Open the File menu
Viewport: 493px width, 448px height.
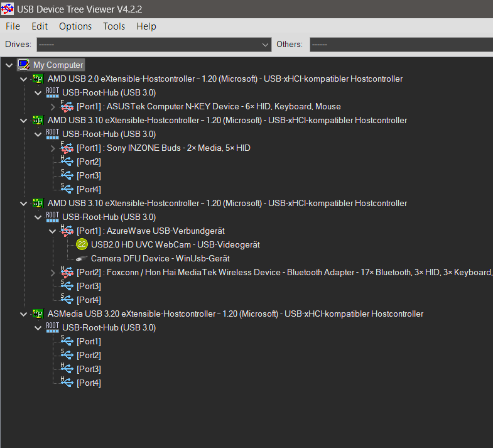click(x=13, y=26)
